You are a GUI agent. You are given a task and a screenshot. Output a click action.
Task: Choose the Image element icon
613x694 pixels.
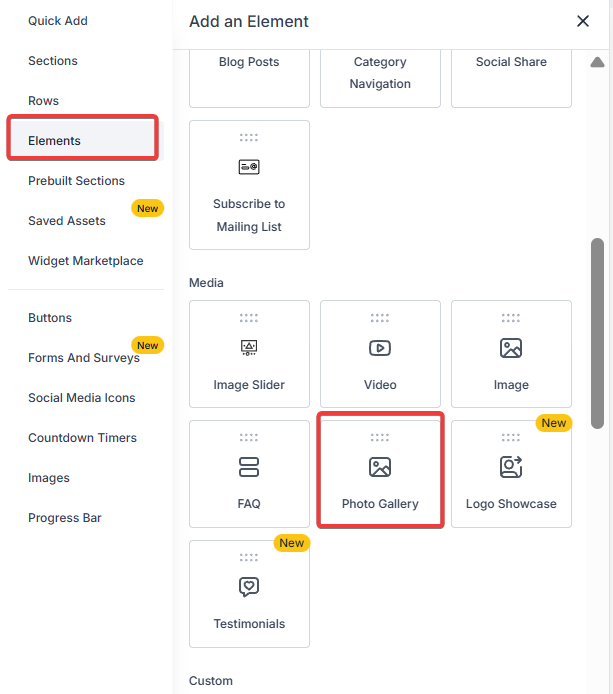[511, 348]
